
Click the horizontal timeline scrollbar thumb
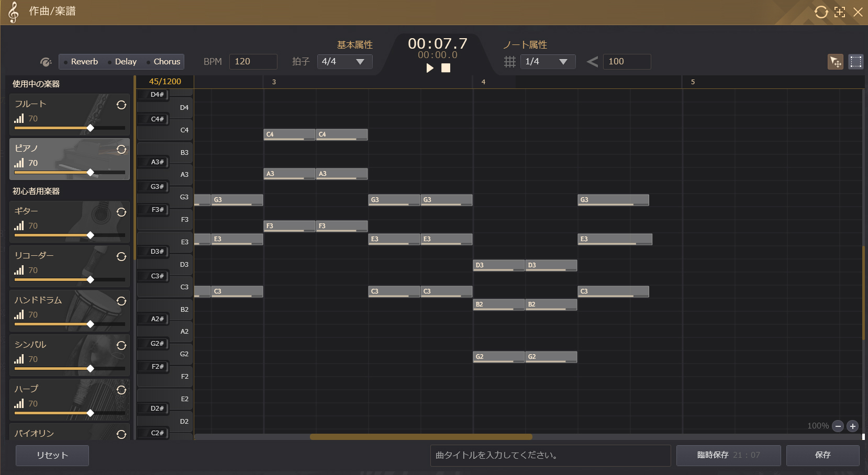421,437
